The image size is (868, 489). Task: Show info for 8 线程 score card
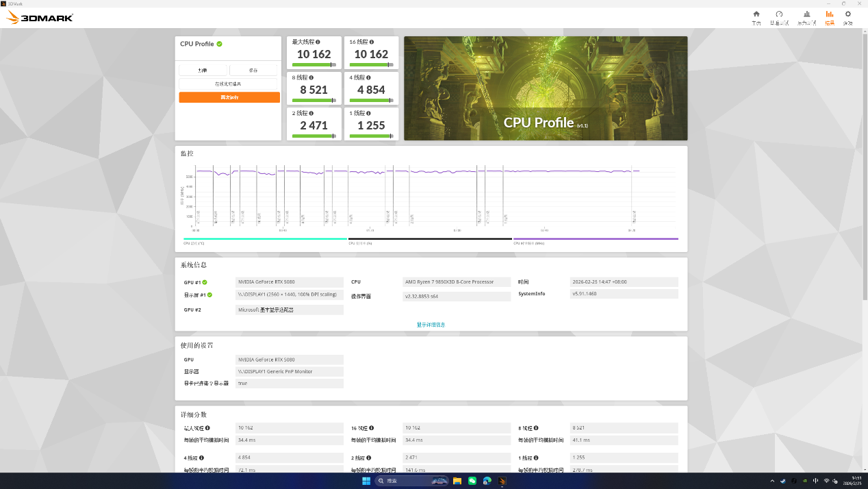tap(312, 77)
